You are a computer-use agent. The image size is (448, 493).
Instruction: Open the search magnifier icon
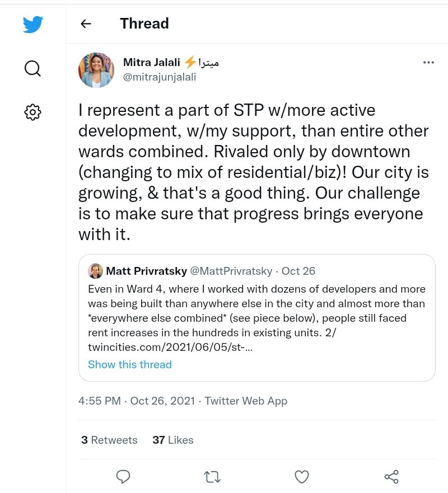32,68
